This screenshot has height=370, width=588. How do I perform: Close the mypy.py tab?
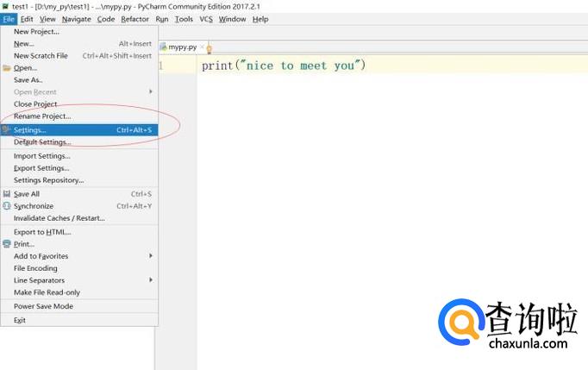pyautogui.click(x=202, y=47)
